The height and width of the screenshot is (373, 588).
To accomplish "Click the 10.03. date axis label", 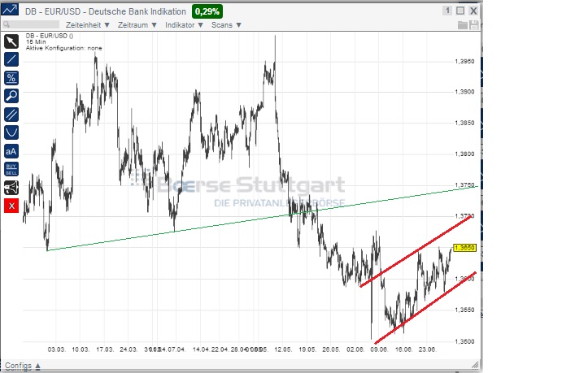I will pos(81,349).
